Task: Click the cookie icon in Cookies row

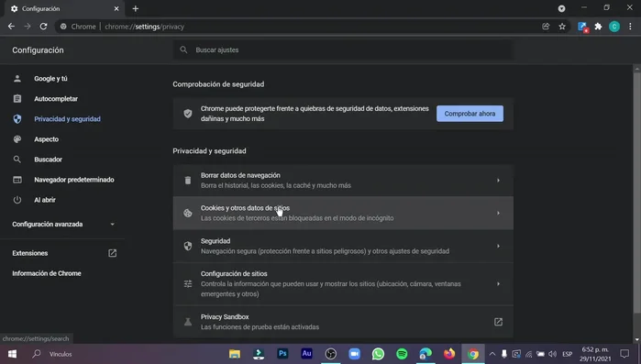Action: pyautogui.click(x=188, y=213)
